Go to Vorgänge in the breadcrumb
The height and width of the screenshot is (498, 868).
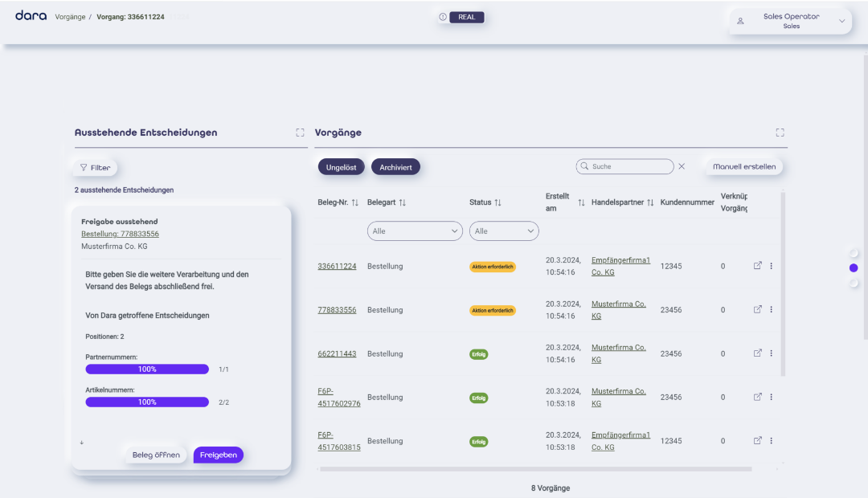[x=70, y=17]
